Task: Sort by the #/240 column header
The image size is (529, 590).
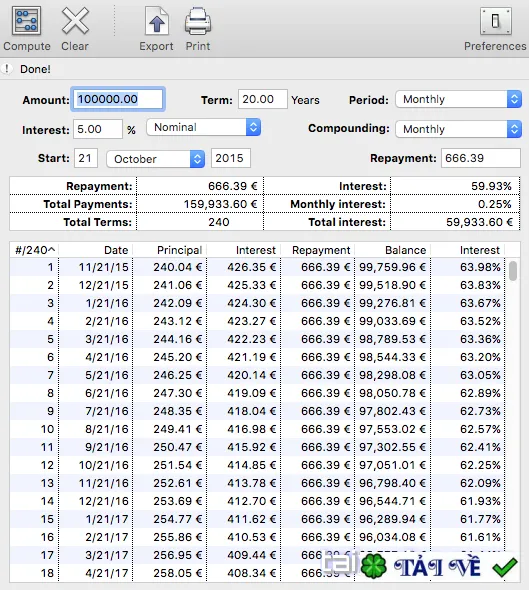Action: point(34,250)
